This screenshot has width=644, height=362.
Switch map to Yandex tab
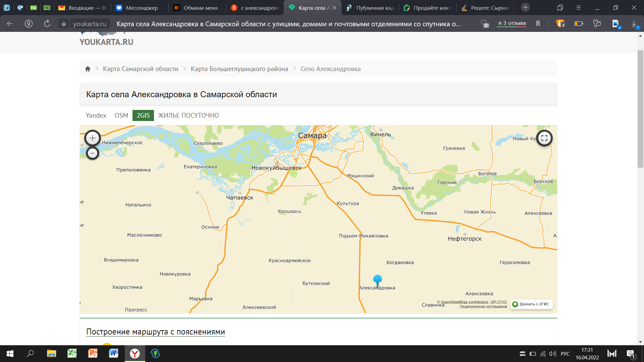(96, 116)
